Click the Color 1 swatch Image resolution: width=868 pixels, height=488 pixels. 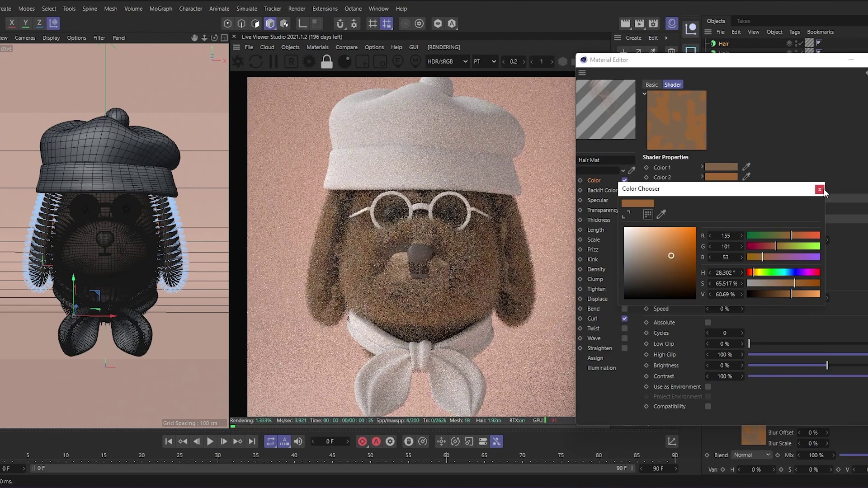[x=721, y=167]
